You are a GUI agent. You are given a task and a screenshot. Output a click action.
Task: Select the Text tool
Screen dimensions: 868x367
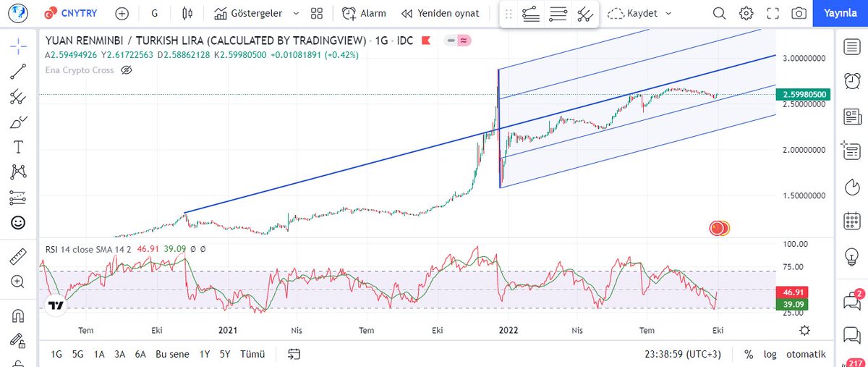click(19, 147)
